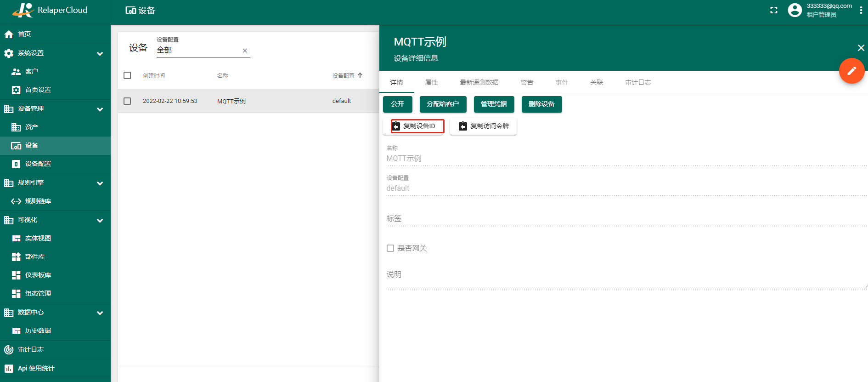Click the 规则链库 arrows icon

[x=16, y=201]
